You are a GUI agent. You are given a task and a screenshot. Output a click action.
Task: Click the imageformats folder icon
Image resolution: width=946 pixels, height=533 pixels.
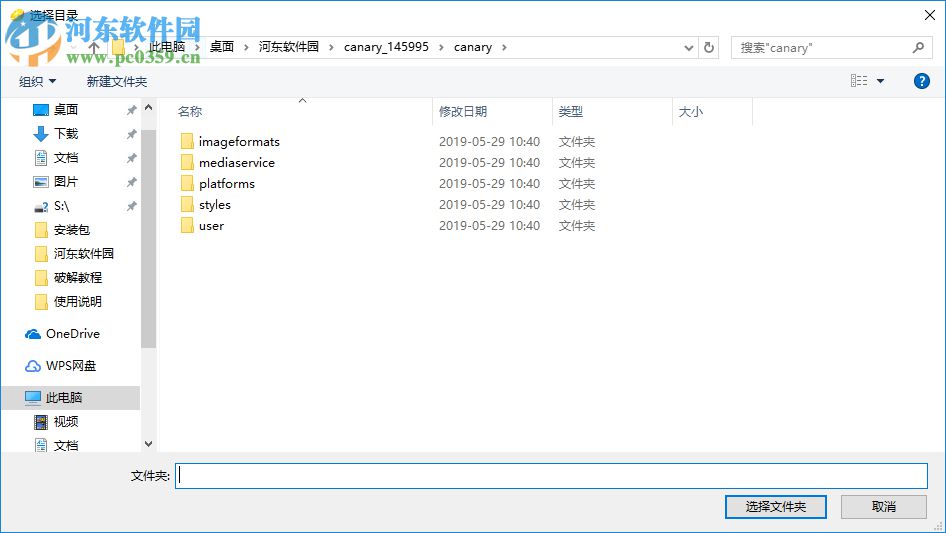tap(187, 141)
